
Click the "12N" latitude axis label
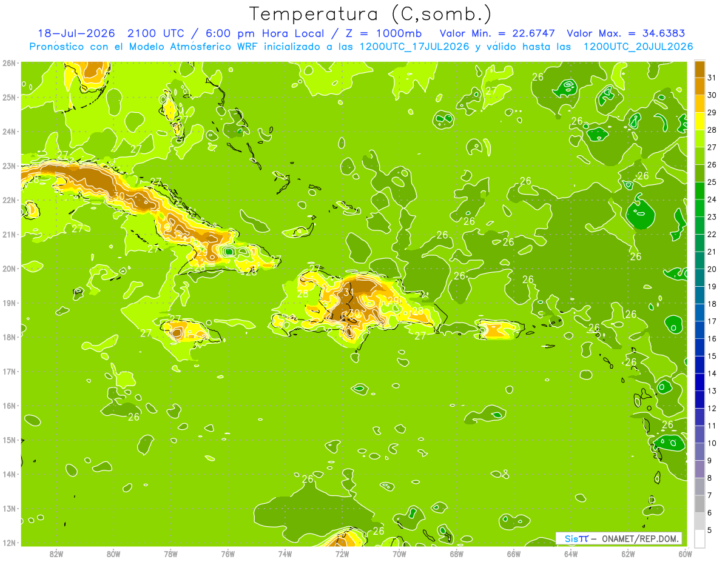(x=9, y=543)
